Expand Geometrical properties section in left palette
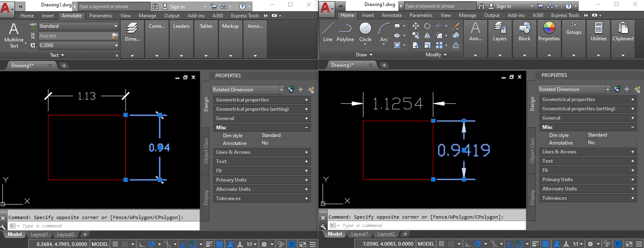The width and height of the screenshot is (644, 248). click(262, 100)
